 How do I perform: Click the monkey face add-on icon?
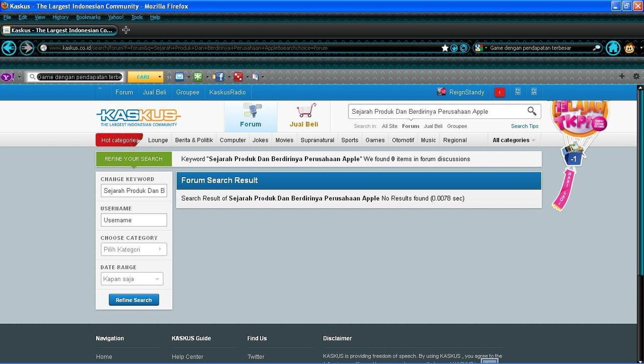(x=629, y=48)
